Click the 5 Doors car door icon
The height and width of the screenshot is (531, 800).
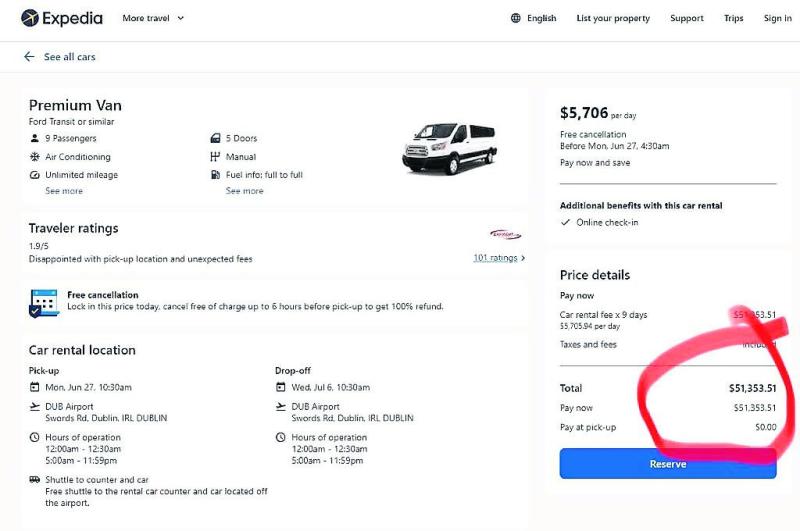pyautogui.click(x=215, y=139)
